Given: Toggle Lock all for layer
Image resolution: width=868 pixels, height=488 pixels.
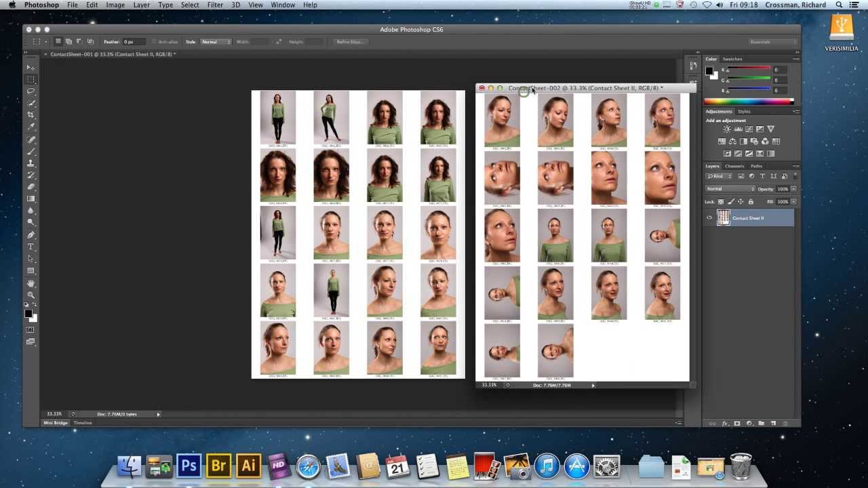Looking at the screenshot, I should pyautogui.click(x=751, y=201).
